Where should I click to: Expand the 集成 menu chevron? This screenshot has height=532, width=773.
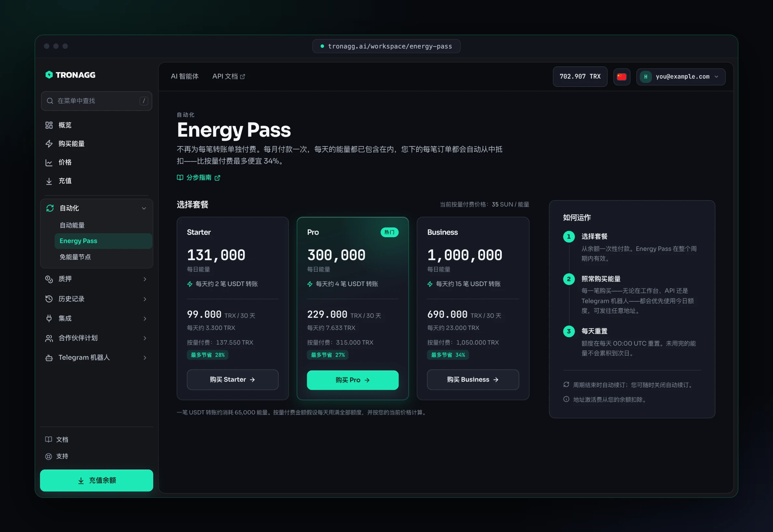pyautogui.click(x=144, y=319)
